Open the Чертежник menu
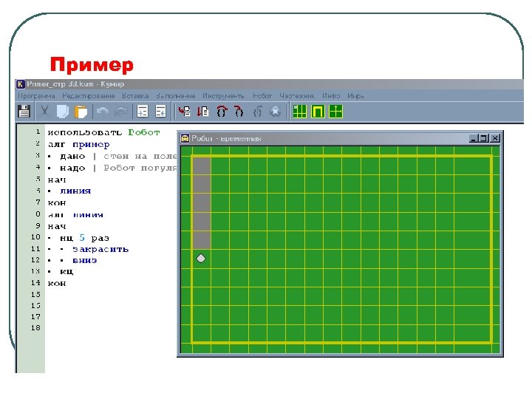This screenshot has width=532, height=399. tap(297, 96)
